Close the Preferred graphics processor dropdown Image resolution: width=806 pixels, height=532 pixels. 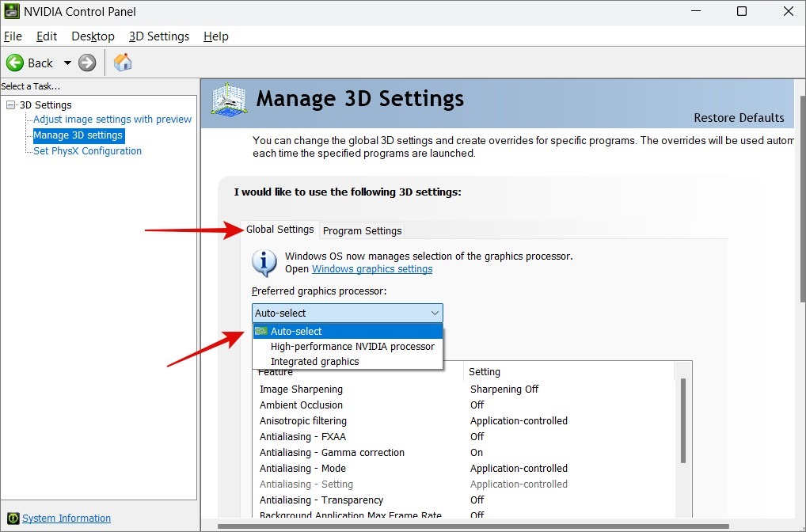434,313
